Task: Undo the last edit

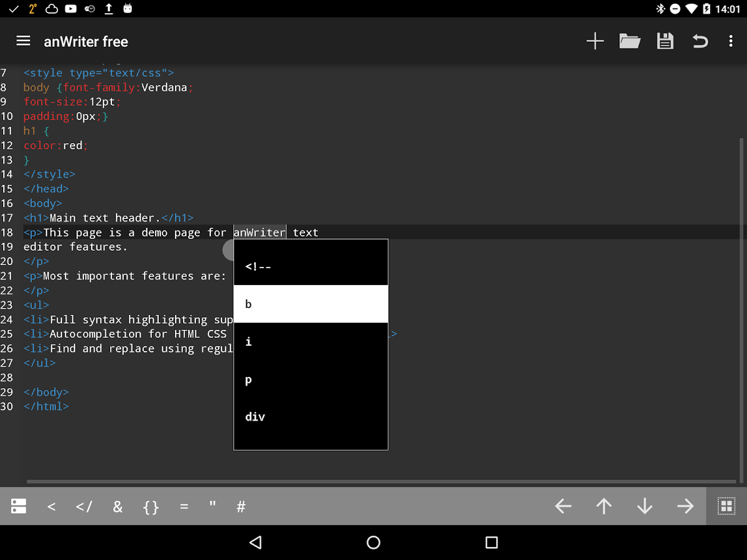Action: [x=700, y=42]
